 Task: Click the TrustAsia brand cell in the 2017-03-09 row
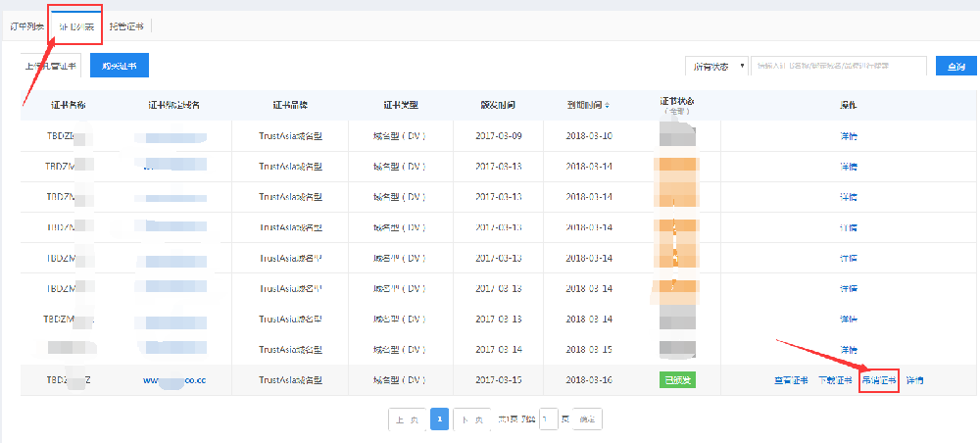tap(290, 136)
